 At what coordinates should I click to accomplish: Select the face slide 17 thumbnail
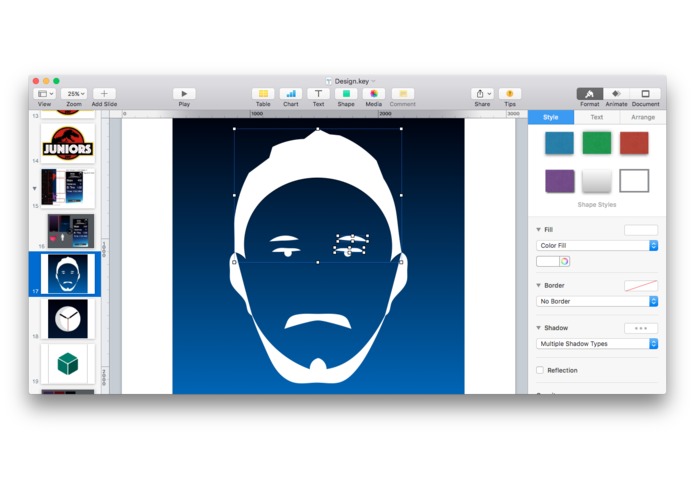[68, 274]
